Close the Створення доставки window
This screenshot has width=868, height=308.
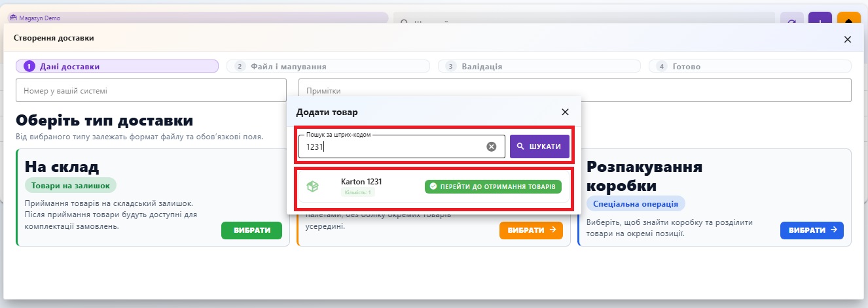[848, 39]
